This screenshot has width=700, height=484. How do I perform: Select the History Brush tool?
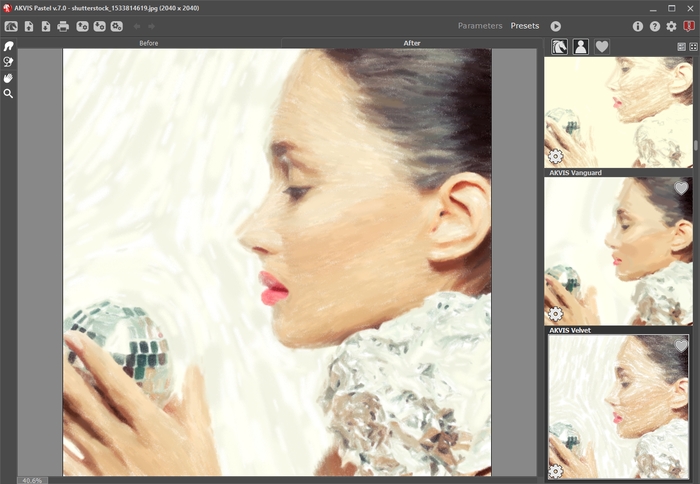coord(8,62)
